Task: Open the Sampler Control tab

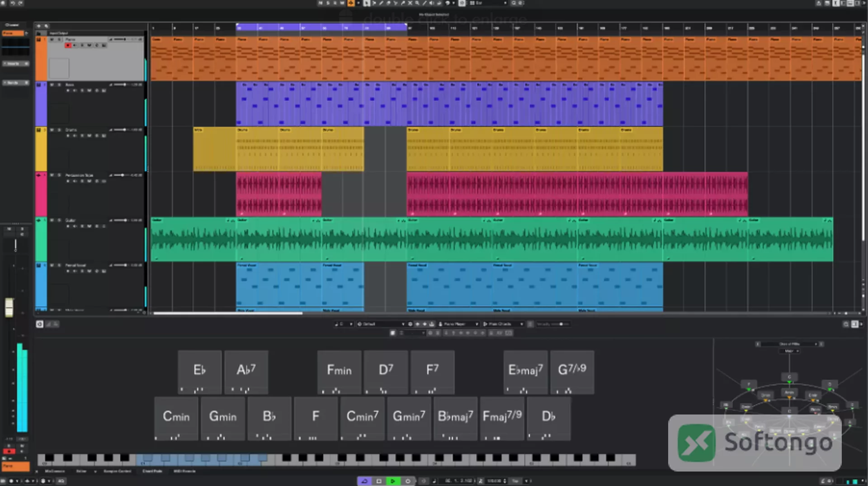Action: [118, 471]
